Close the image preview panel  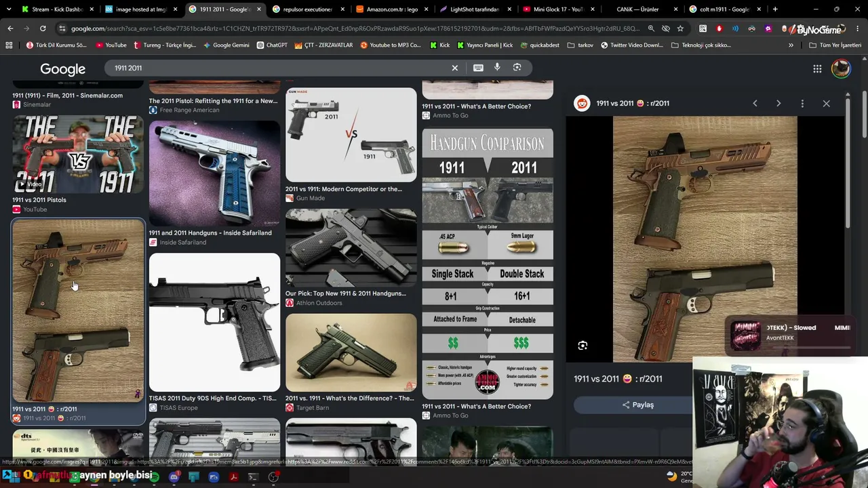(x=826, y=103)
